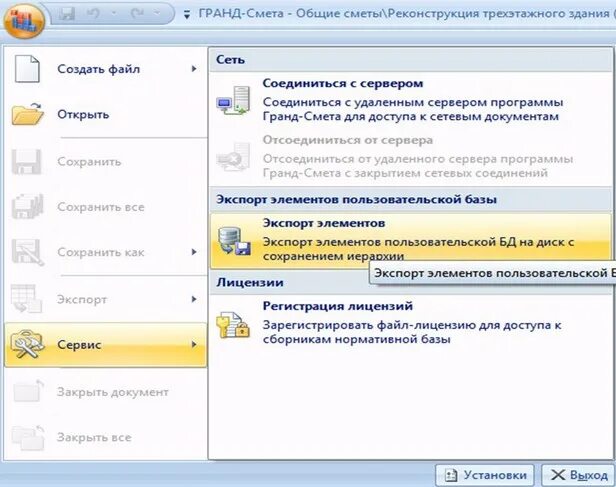Click the server connection computer icon
This screenshot has height=487, width=616.
(234, 101)
